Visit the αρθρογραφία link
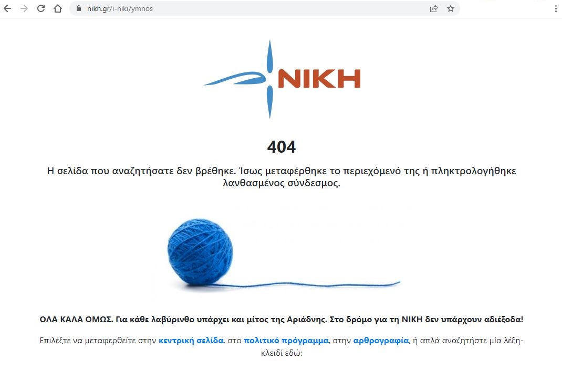 pyautogui.click(x=381, y=341)
